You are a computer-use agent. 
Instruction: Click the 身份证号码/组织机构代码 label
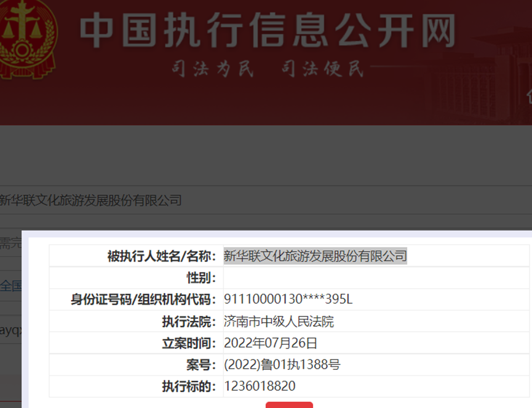coord(143,300)
